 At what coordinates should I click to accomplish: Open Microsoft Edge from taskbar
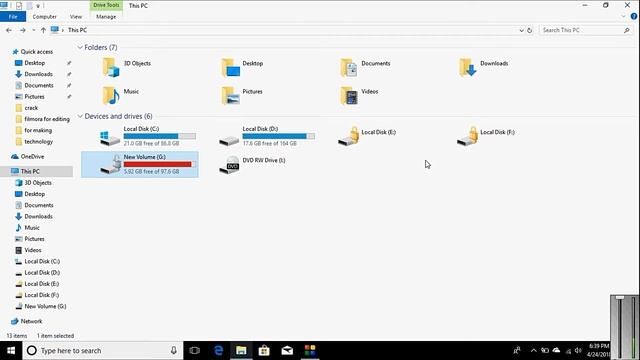tap(218, 351)
